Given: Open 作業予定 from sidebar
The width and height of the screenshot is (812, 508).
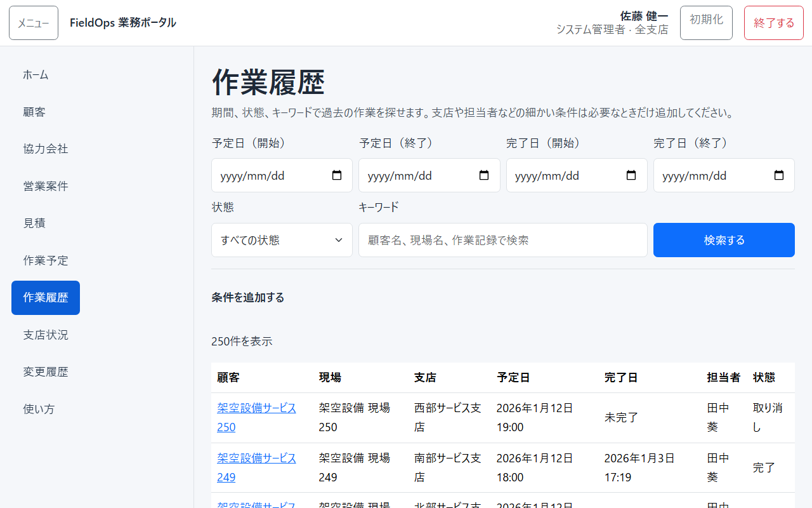Looking at the screenshot, I should (46, 260).
